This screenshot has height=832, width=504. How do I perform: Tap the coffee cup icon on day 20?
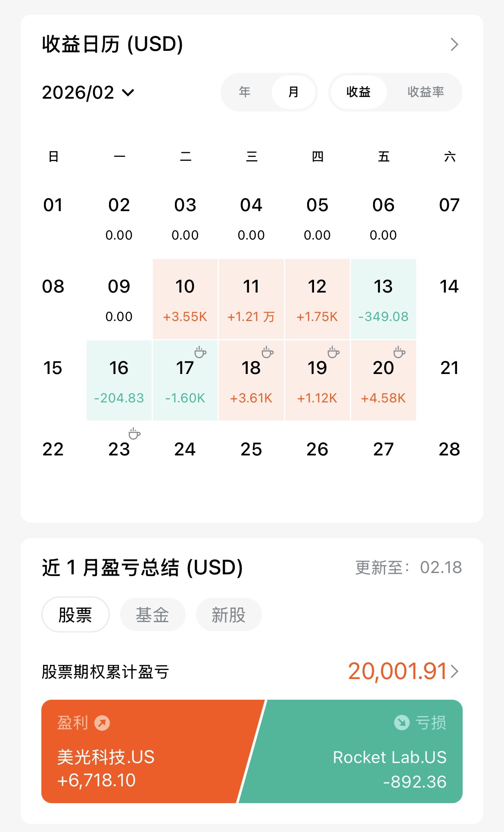[399, 352]
